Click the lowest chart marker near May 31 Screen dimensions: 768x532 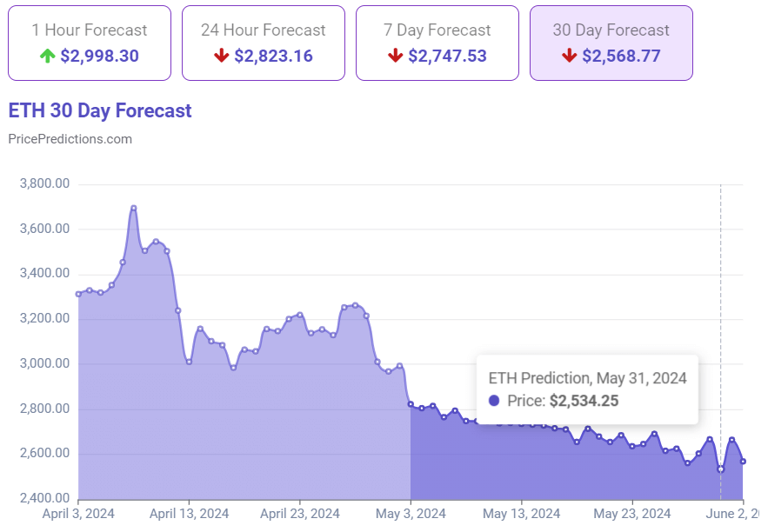720,469
